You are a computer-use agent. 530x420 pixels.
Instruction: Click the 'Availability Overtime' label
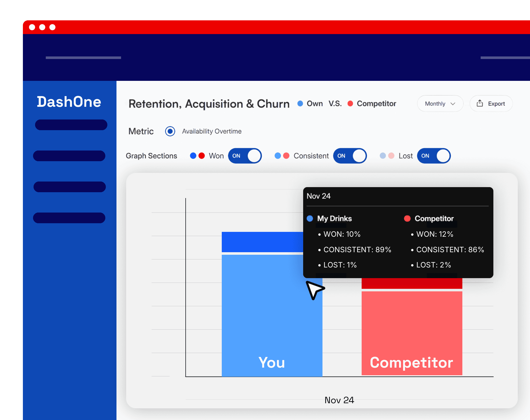click(x=212, y=131)
